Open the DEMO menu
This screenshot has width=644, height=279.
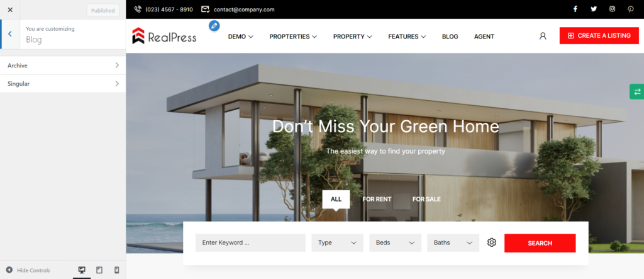(x=241, y=37)
